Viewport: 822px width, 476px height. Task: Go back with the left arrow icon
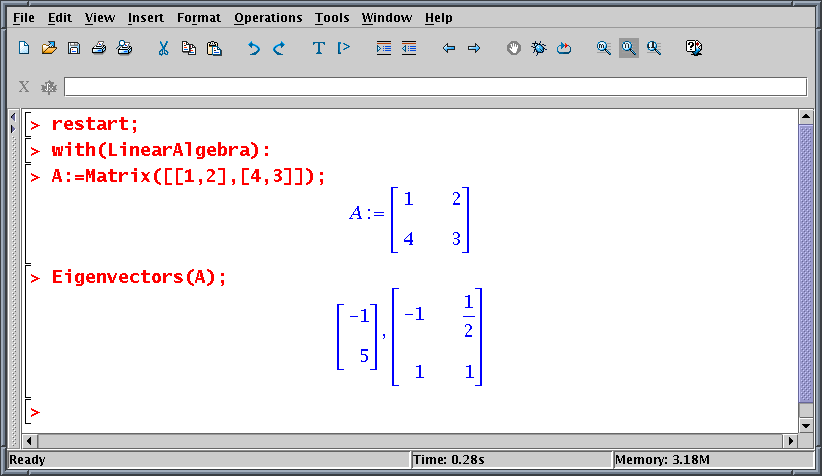pyautogui.click(x=449, y=48)
